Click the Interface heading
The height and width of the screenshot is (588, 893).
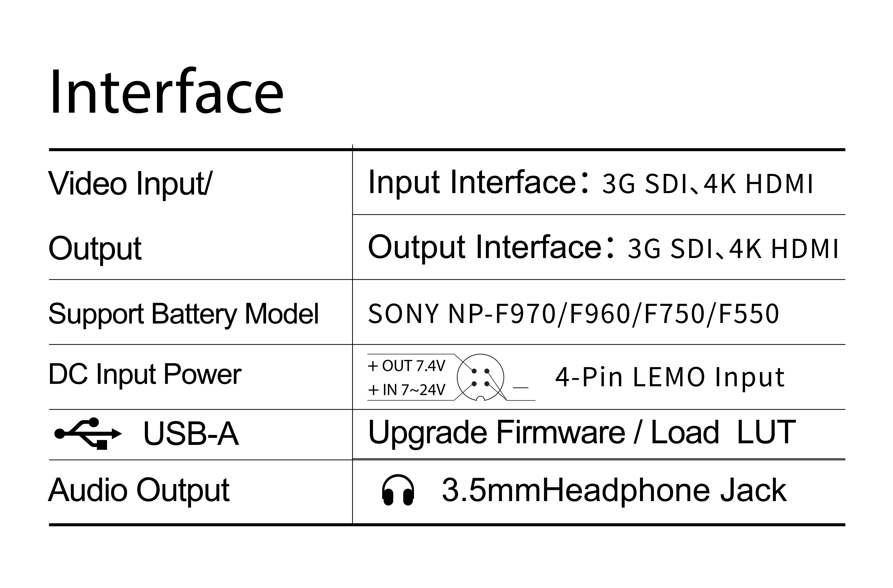[166, 92]
